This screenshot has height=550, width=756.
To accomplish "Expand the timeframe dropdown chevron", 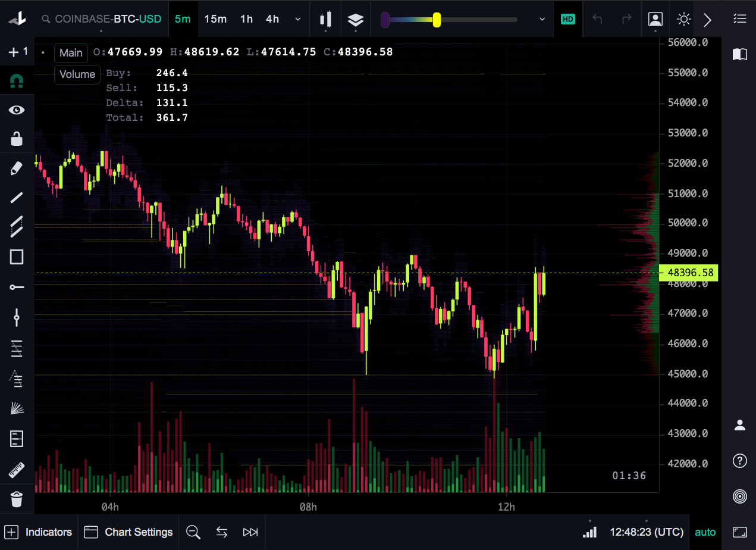I will (298, 19).
